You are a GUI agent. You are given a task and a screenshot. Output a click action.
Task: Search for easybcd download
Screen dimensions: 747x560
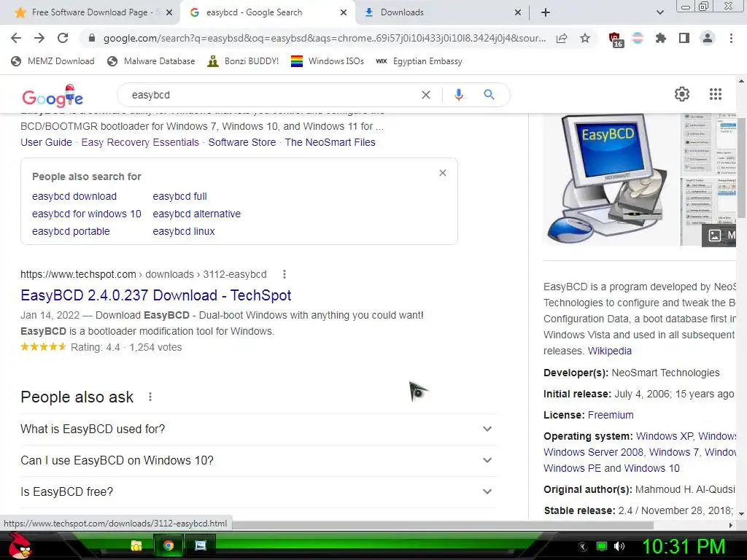tap(74, 196)
